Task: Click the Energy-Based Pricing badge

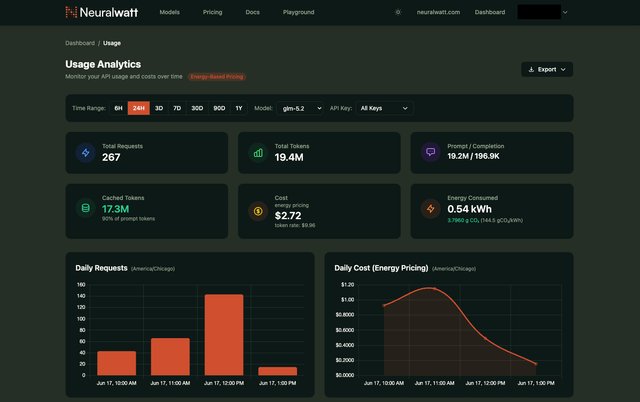Action: coord(217,77)
